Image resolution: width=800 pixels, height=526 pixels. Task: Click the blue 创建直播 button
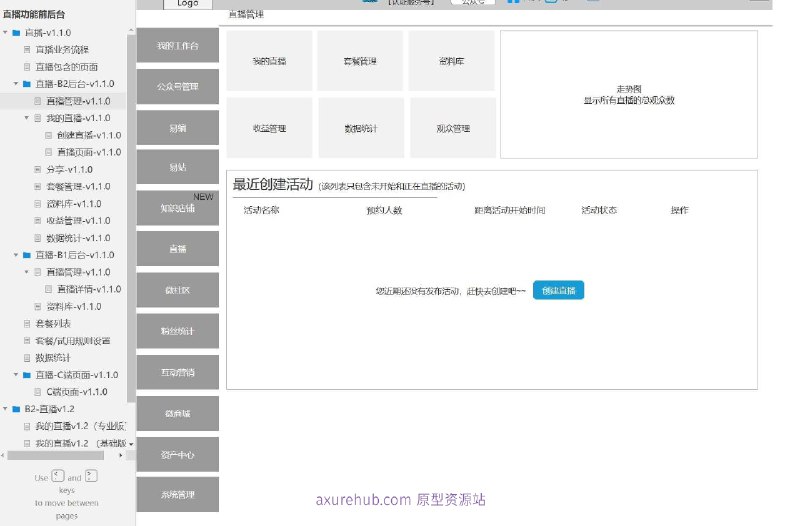tap(559, 290)
